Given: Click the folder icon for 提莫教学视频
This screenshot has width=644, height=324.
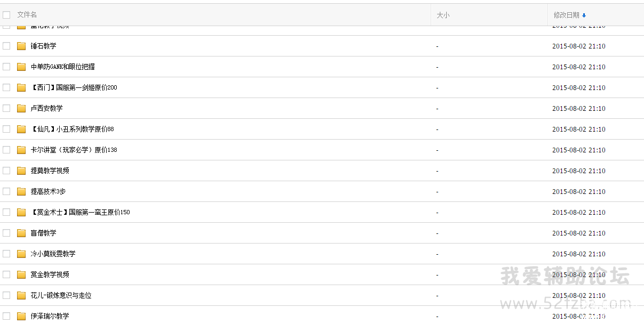Looking at the screenshot, I should click(x=21, y=171).
